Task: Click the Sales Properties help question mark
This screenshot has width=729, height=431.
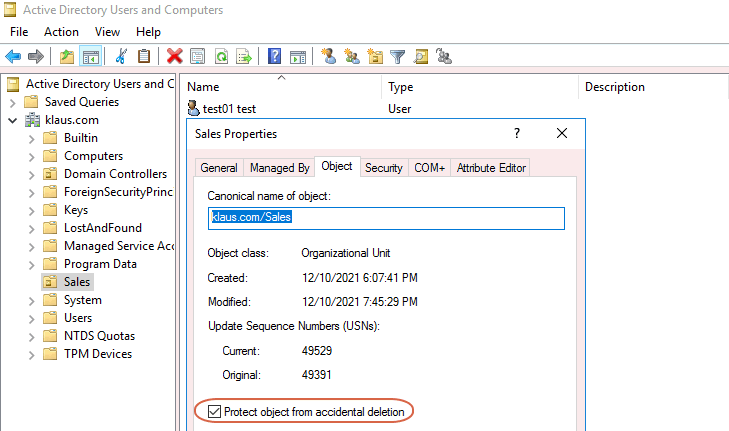Action: (x=517, y=133)
